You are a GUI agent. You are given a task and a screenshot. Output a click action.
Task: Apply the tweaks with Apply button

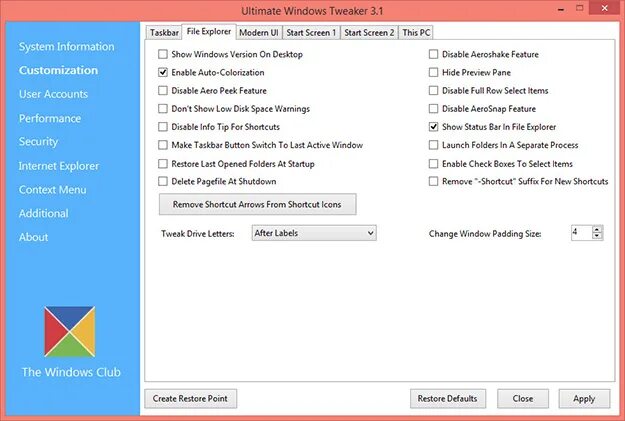(x=584, y=399)
